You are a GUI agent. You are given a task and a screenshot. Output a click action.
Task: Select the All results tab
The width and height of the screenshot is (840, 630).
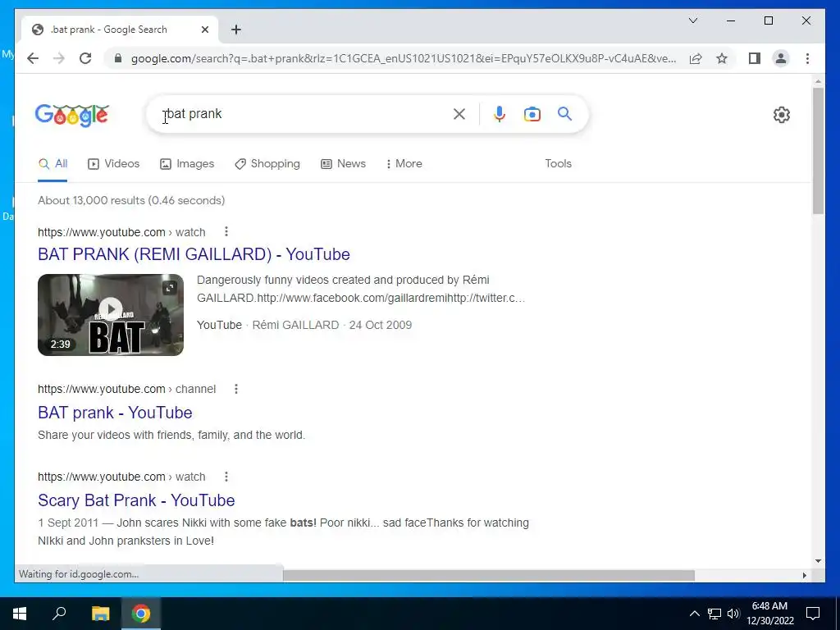click(52, 164)
